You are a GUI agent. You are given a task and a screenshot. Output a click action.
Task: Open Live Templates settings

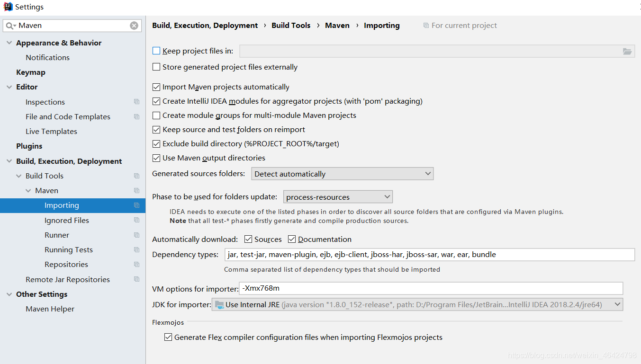click(x=51, y=131)
